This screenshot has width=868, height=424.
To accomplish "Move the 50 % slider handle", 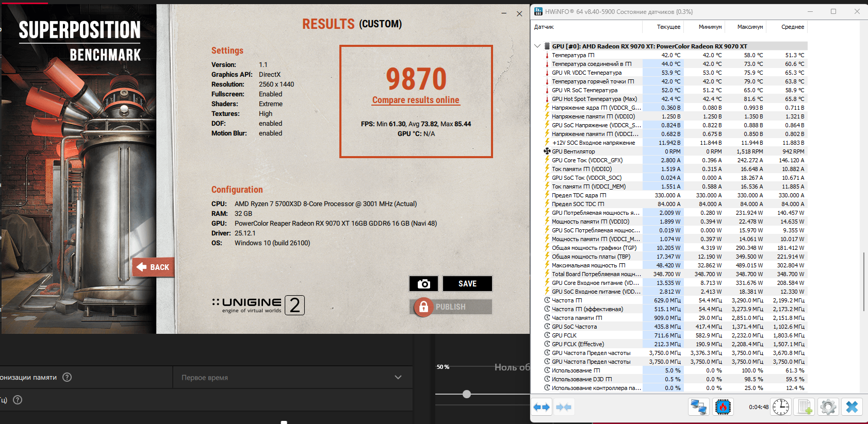I will (467, 394).
